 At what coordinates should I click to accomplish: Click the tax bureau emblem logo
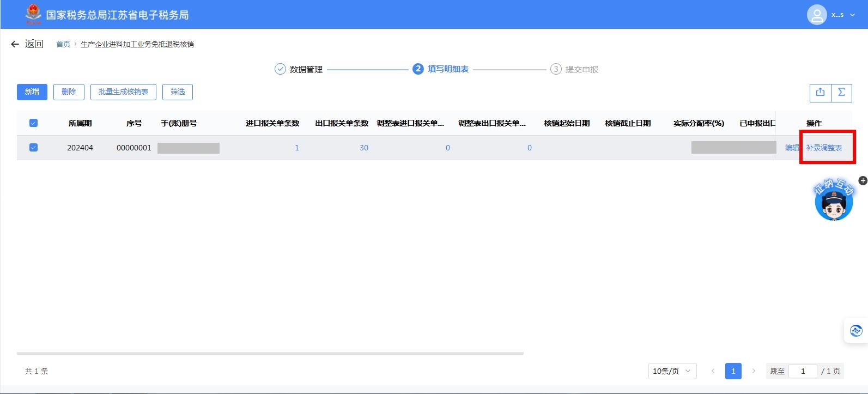33,14
